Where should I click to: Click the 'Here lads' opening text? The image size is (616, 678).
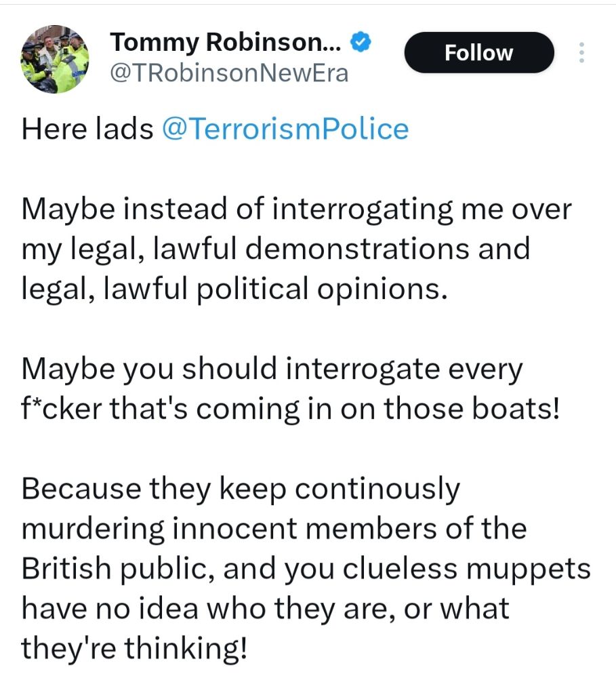click(87, 129)
